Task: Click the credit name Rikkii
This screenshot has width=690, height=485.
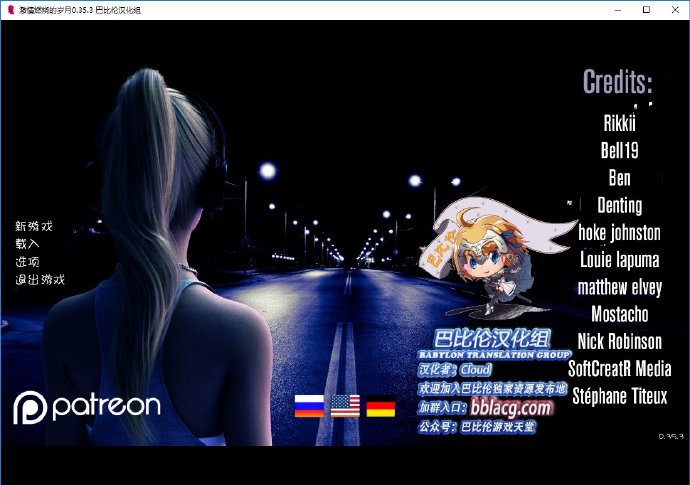Action: pyautogui.click(x=620, y=123)
